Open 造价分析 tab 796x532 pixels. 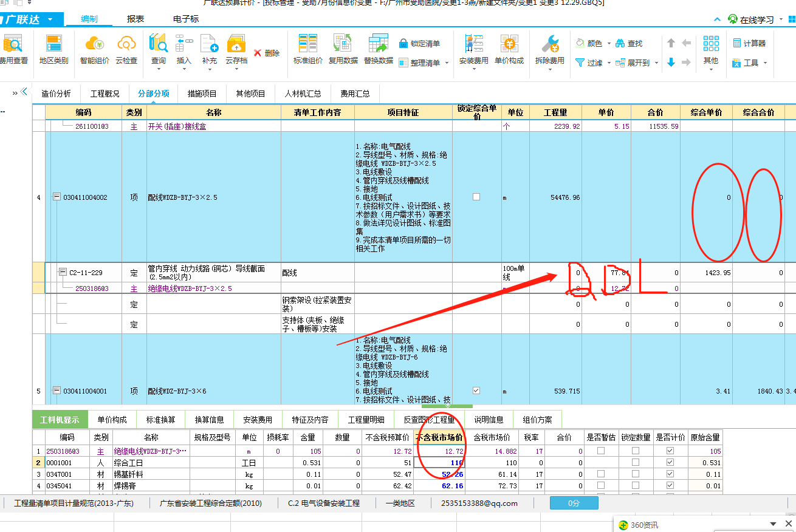[x=56, y=94]
